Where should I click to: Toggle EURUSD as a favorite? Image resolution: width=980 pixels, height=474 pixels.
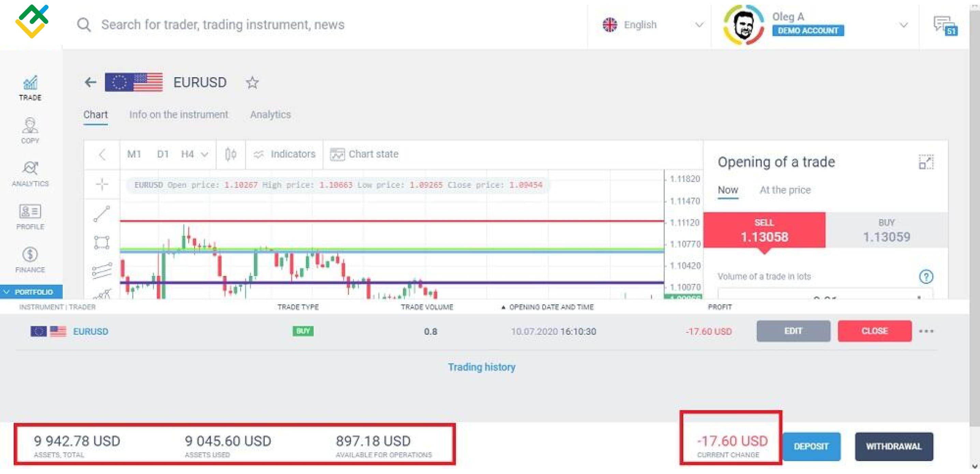(252, 83)
